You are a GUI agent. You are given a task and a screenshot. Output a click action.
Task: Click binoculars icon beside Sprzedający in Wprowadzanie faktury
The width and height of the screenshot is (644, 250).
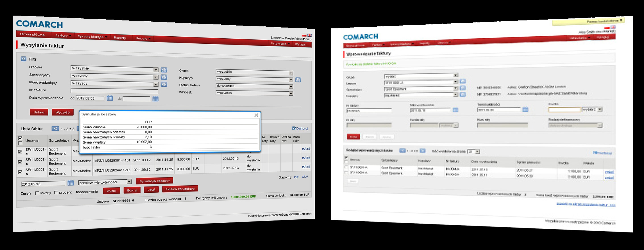(463, 88)
